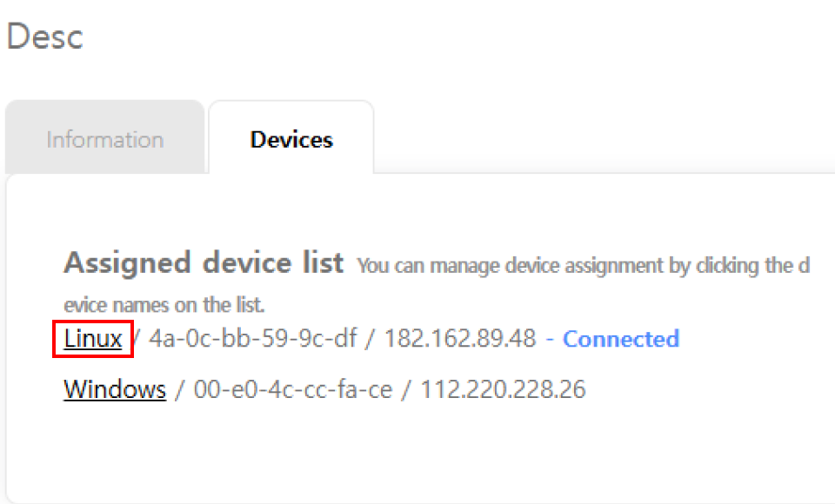Click the Connected status label
Viewport: 835px width, 504px height.
[x=621, y=339]
